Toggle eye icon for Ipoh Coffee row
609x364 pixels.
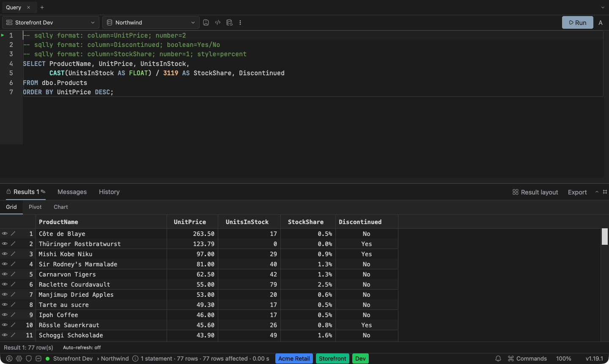(5, 315)
